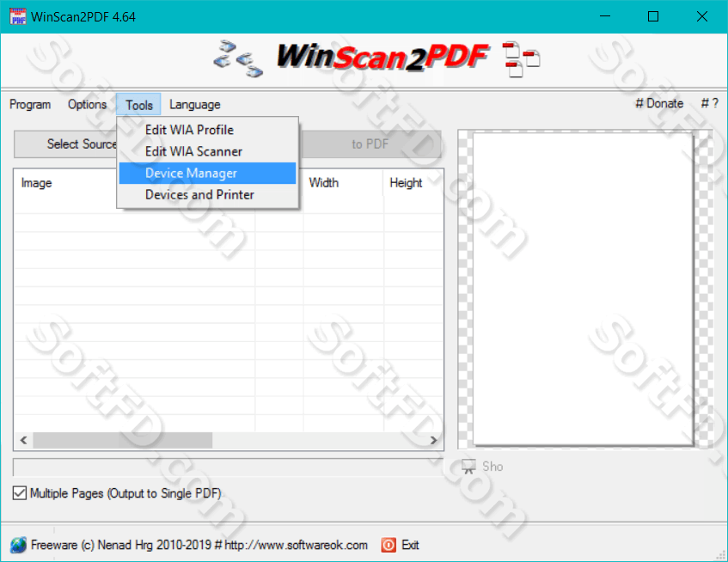This screenshot has height=562, width=728.
Task: Click the blank page preview thumbnail
Action: coord(583,289)
